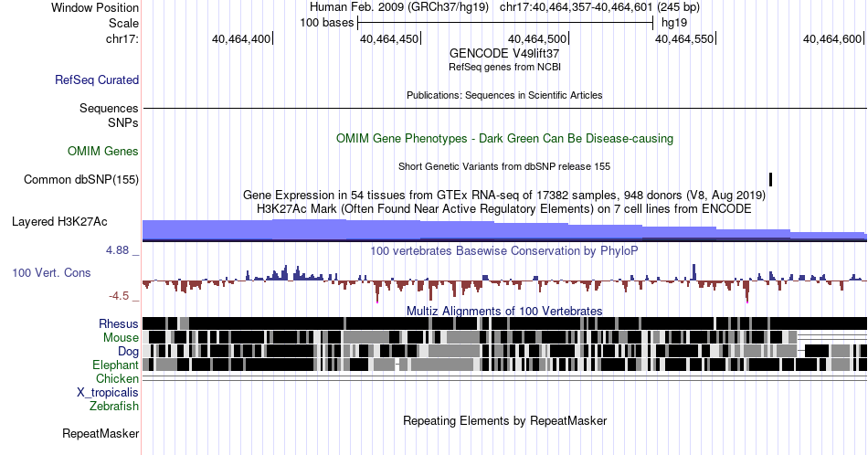Click the H3K27Ac Mark ENCODE track title

click(x=504, y=208)
